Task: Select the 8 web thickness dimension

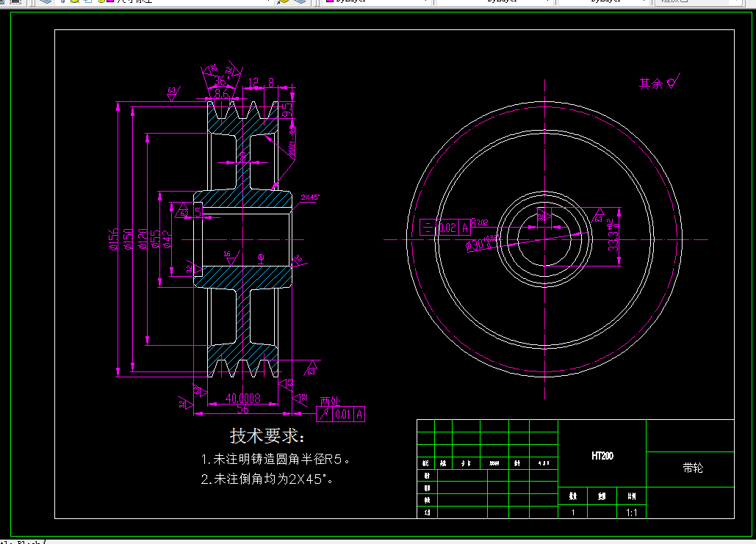Action: pyautogui.click(x=243, y=156)
